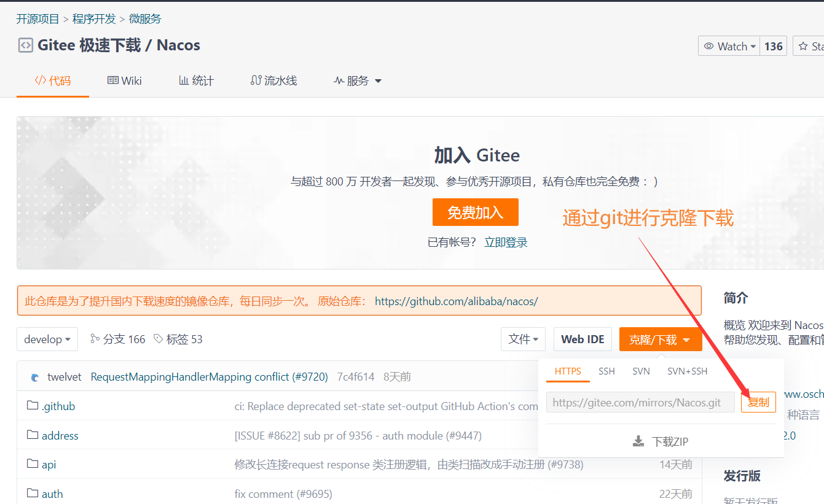The image size is (824, 504).
Task: Click the 程序开发 breadcrumb link
Action: click(94, 19)
